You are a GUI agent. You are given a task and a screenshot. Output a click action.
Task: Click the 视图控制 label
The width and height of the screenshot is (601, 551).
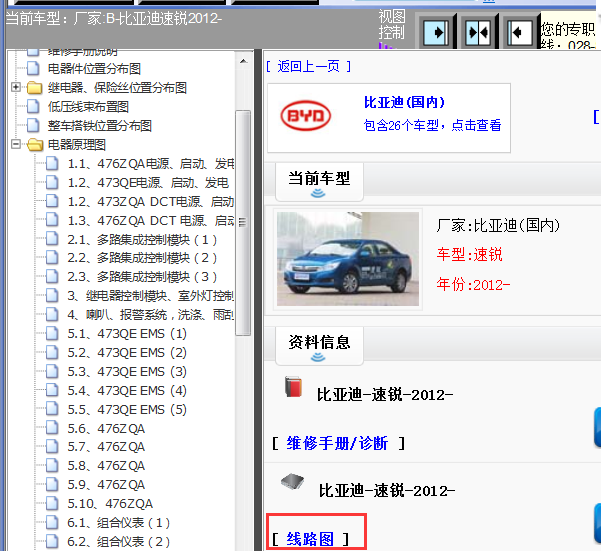pos(392,25)
